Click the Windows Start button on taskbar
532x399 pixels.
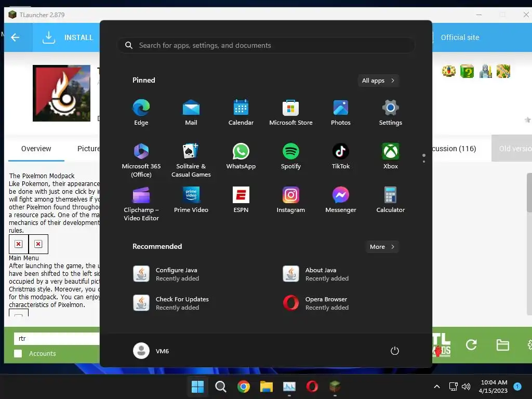[x=197, y=387]
